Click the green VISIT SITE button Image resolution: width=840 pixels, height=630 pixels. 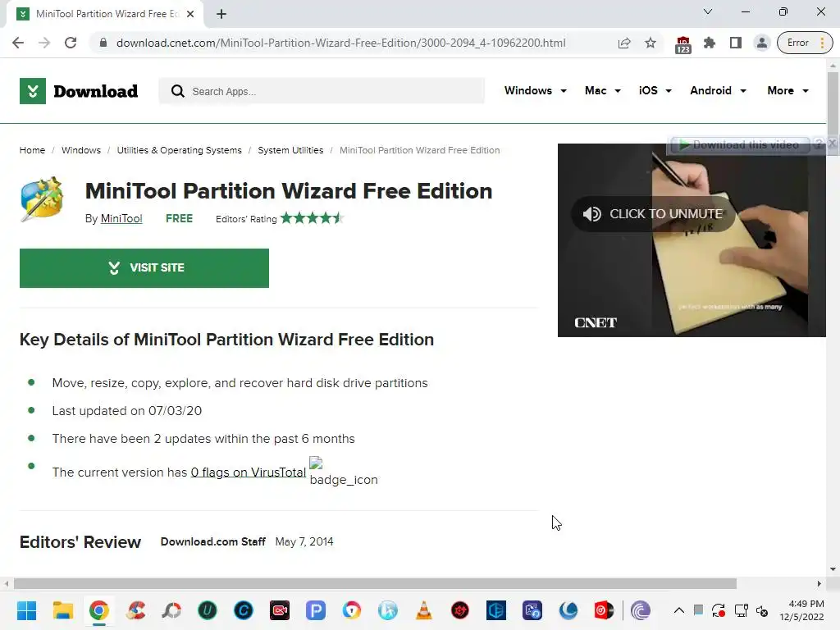click(144, 268)
